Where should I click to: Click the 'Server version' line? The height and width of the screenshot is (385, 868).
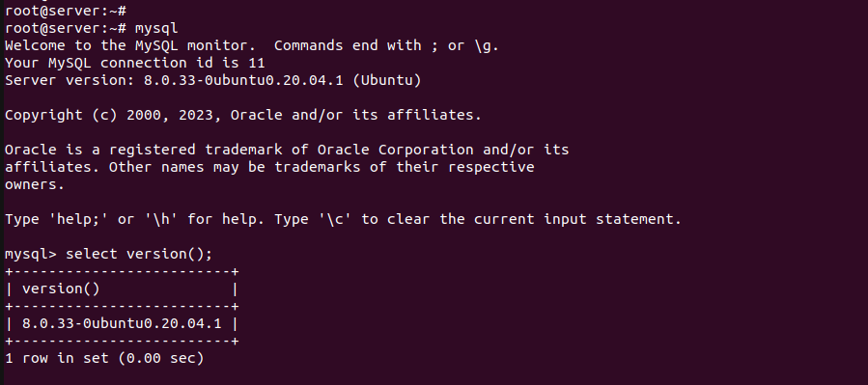(213, 80)
